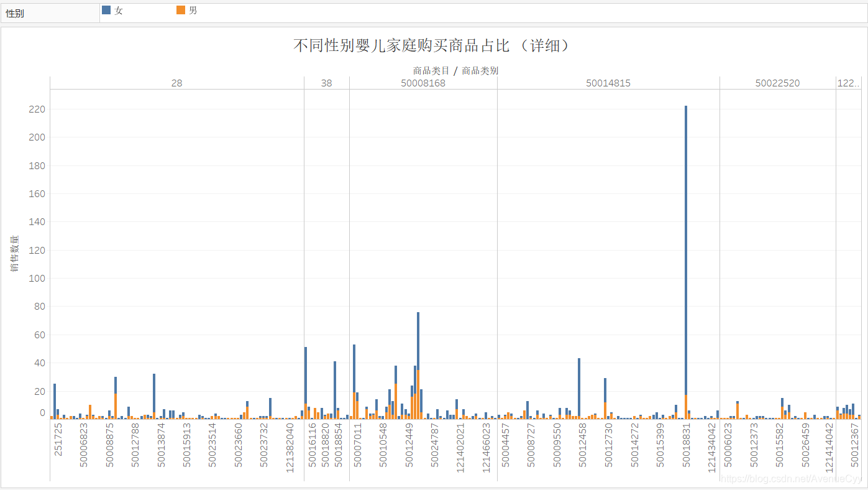Image resolution: width=868 pixels, height=490 pixels.
Task: Select the blue bar above label 50012458
Action: pos(579,387)
